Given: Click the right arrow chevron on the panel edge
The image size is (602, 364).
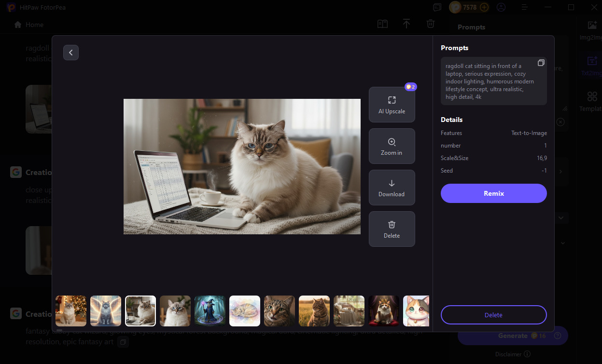Looking at the screenshot, I should [x=560, y=171].
